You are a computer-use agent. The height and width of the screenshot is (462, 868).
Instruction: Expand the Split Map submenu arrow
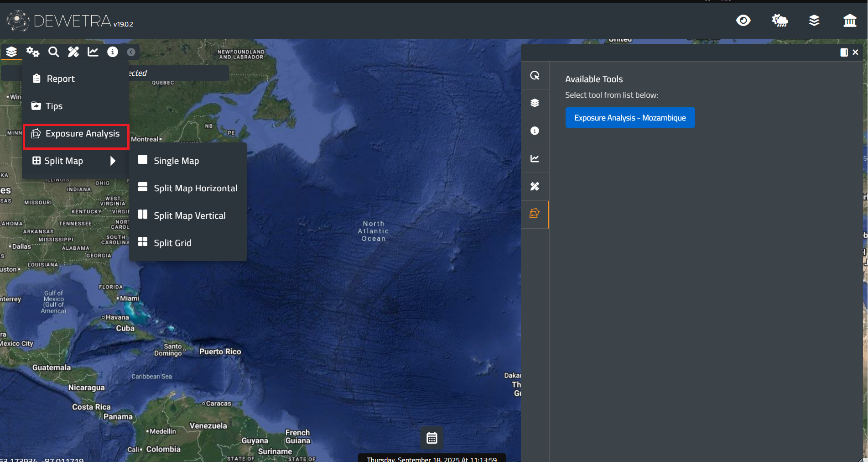(113, 161)
